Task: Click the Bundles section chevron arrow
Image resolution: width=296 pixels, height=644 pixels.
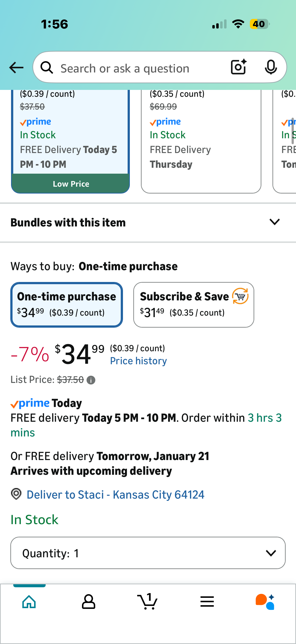Action: [x=274, y=222]
